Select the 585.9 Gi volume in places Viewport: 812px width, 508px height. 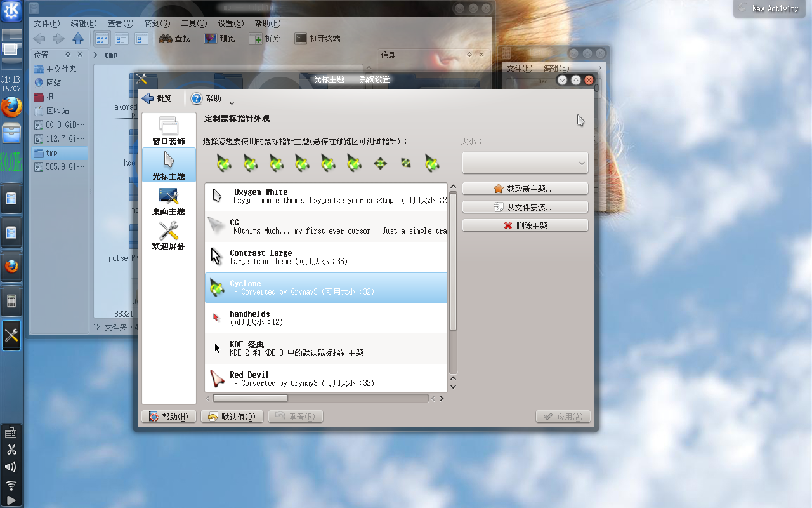coord(60,166)
